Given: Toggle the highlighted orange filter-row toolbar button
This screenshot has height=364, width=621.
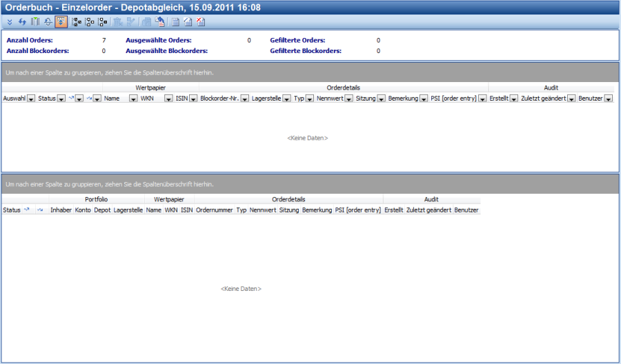Looking at the screenshot, I should click(x=61, y=21).
